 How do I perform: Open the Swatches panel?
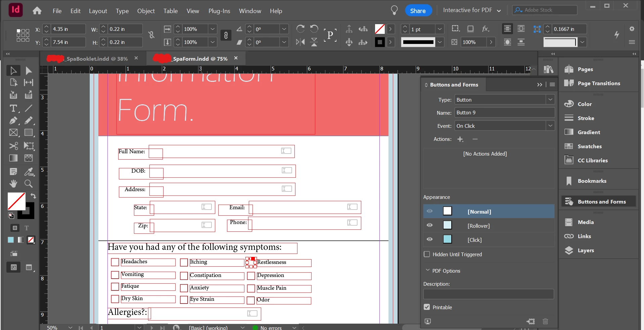[590, 146]
